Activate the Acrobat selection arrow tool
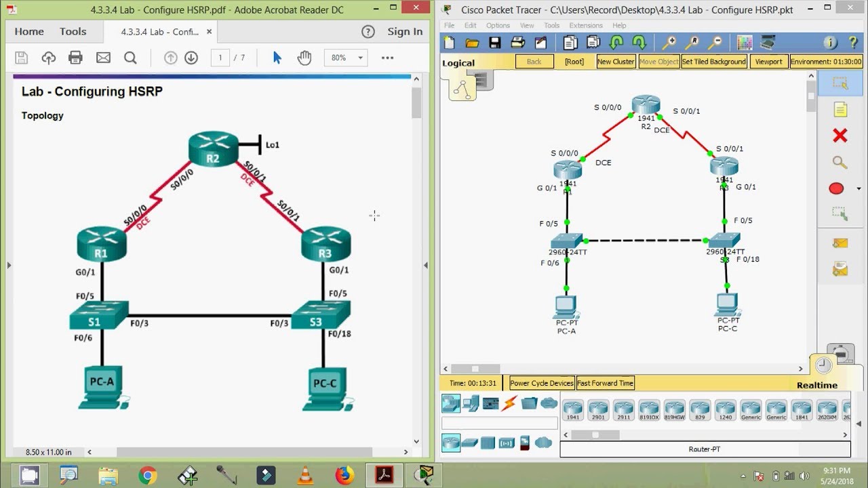Screen dimensions: 868x488 pos(277,58)
